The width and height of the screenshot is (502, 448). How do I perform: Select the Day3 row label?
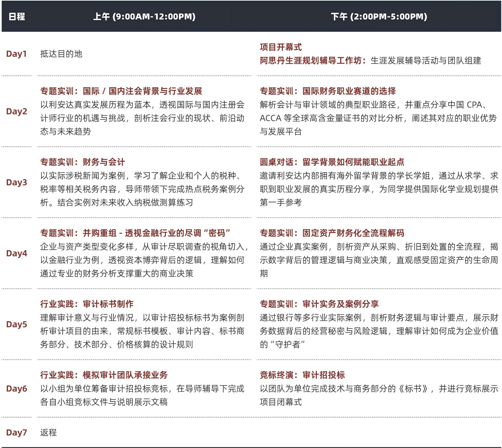tap(16, 182)
